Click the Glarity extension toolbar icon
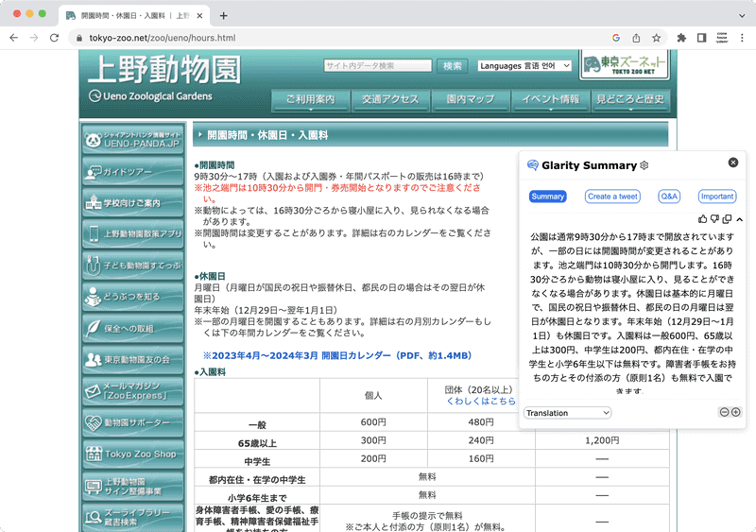This screenshot has width=756, height=532. click(x=722, y=38)
